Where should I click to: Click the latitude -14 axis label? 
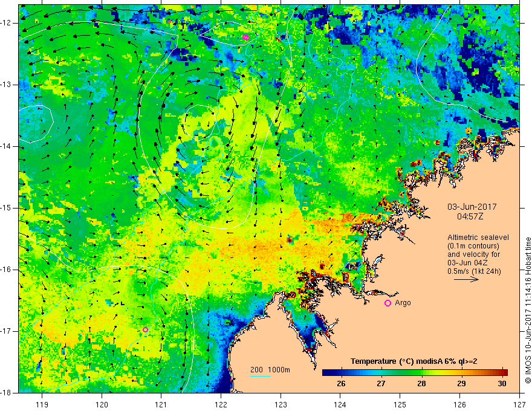click(7, 146)
